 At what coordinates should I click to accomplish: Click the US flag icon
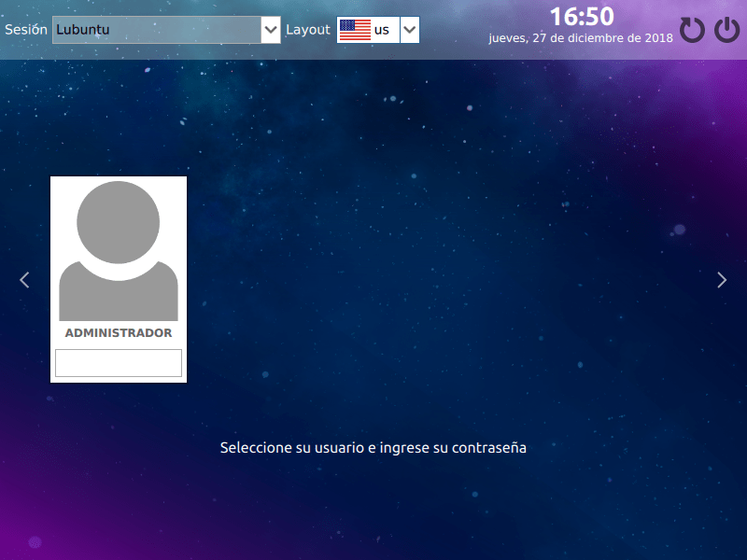358,29
